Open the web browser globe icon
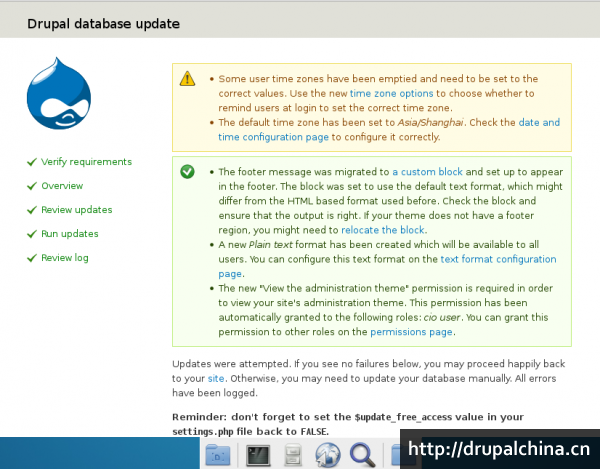This screenshot has width=600, height=469. point(328,455)
